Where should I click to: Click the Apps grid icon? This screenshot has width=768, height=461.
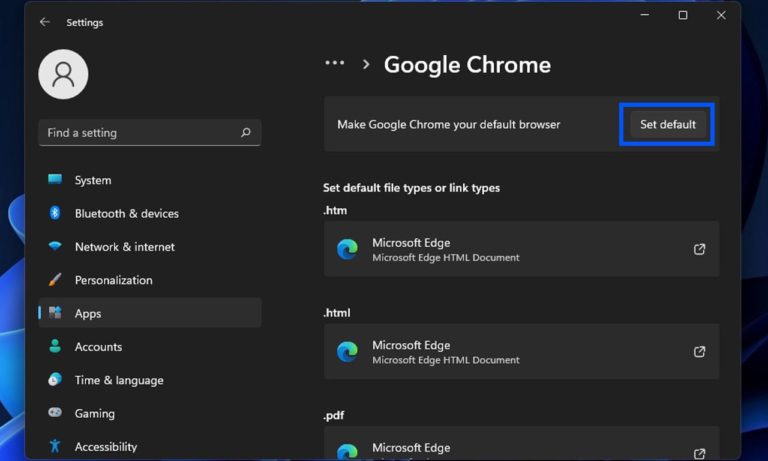[55, 313]
